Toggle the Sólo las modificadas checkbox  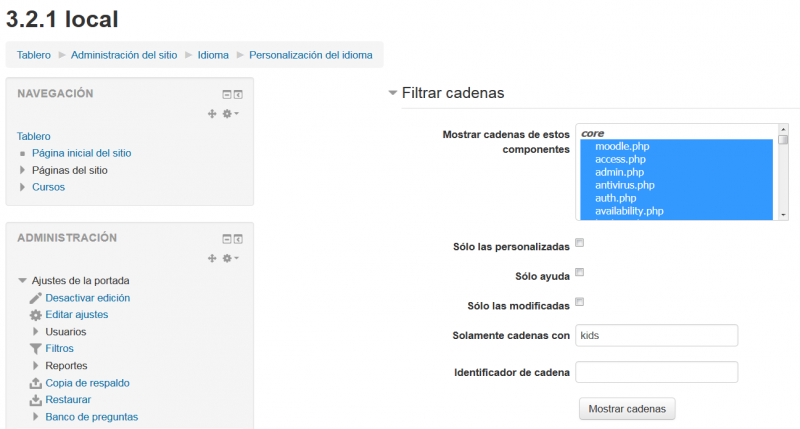click(x=580, y=302)
